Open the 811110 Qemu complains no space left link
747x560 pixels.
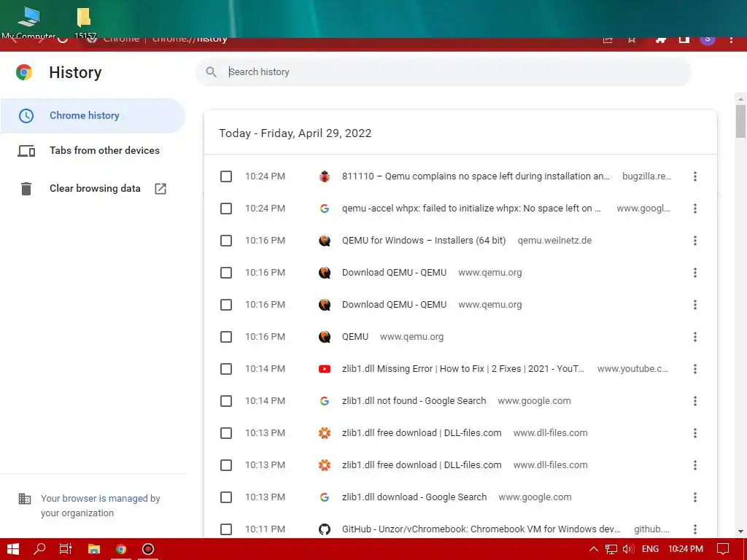[476, 176]
